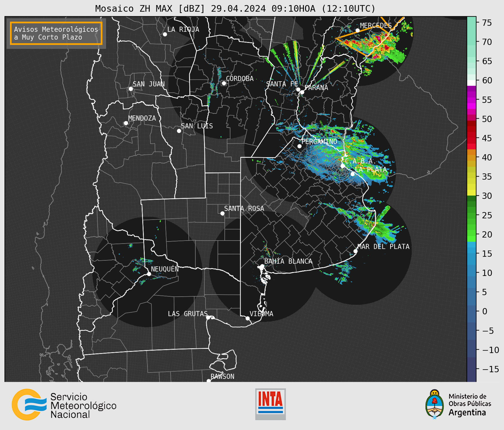Click the green 25 dBZ color scale band

coord(471,215)
